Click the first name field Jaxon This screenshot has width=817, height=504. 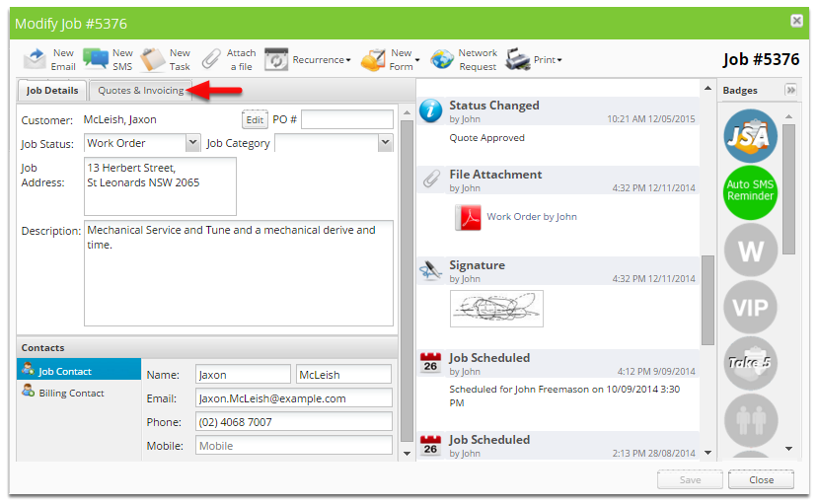tap(243, 375)
